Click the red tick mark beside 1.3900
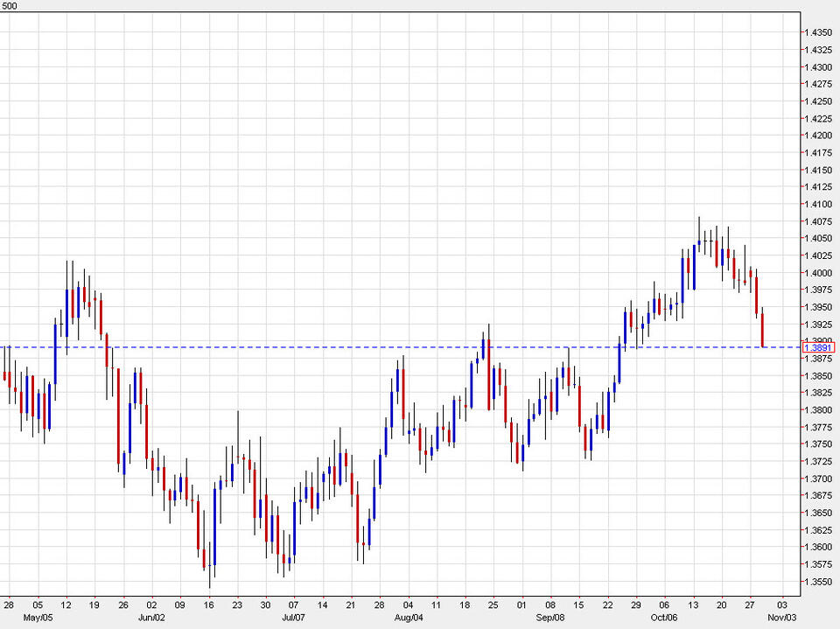The image size is (840, 629). click(802, 339)
